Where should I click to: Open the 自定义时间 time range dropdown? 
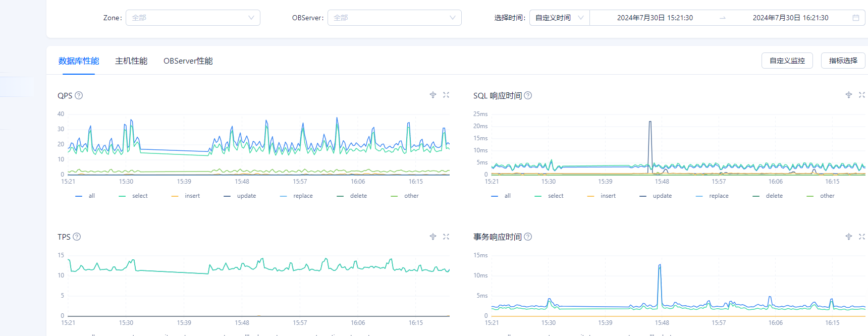559,18
